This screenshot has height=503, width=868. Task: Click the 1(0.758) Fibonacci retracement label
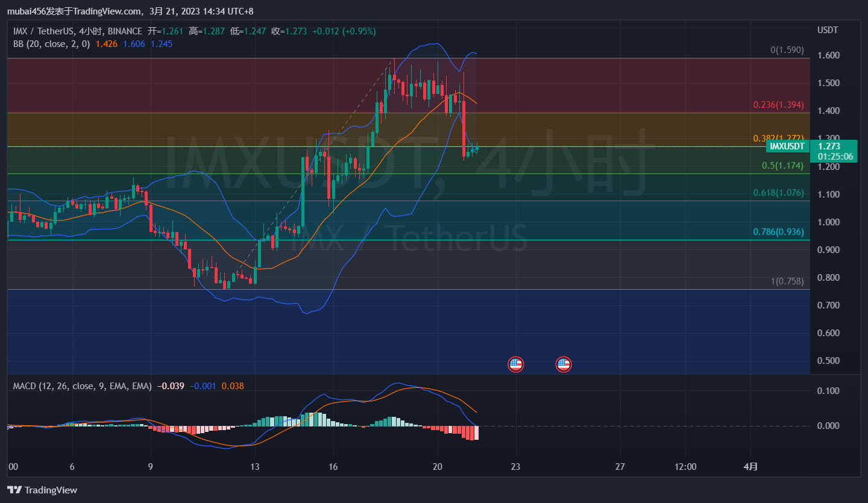tap(787, 281)
